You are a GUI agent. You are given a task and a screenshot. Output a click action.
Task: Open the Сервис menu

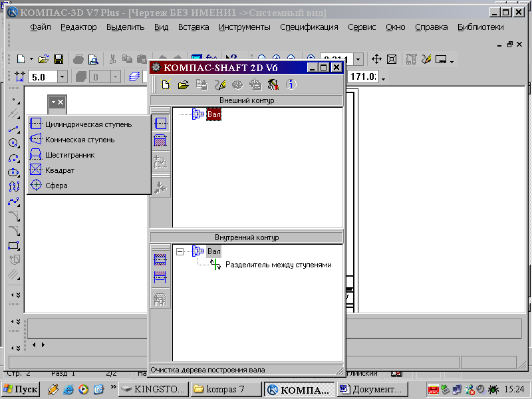[362, 27]
